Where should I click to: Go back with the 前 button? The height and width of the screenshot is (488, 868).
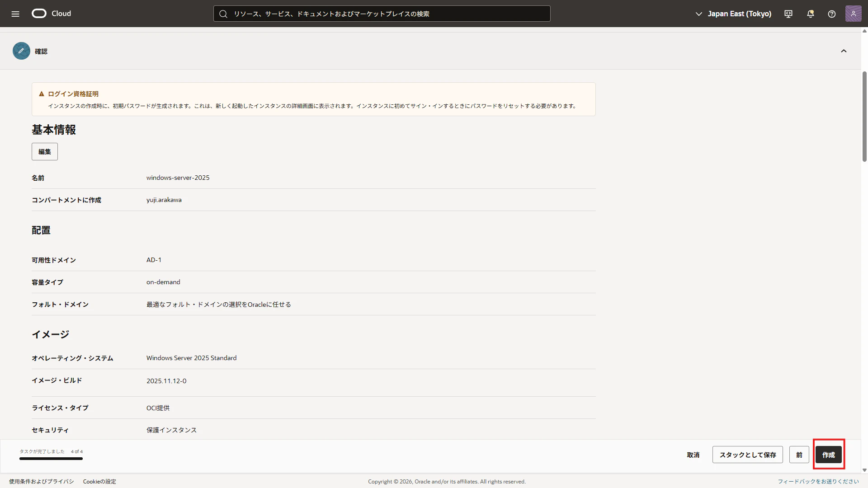799,455
